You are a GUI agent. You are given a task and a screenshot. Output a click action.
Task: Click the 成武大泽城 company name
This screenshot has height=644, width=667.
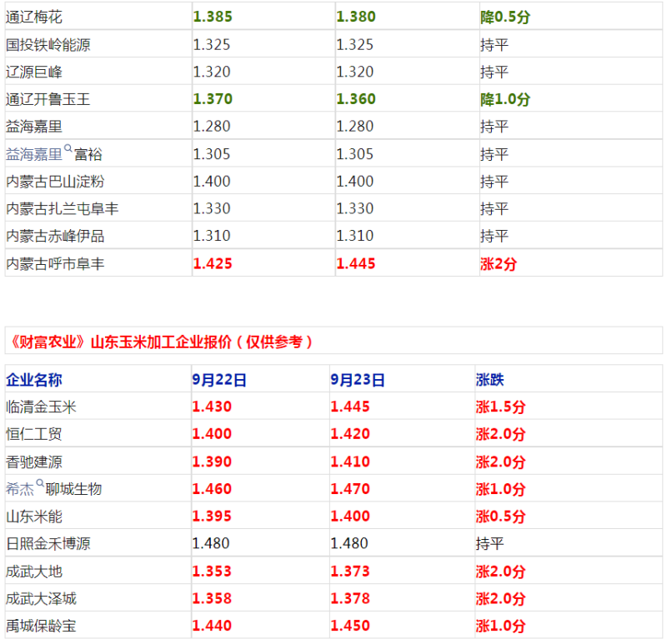tap(41, 598)
